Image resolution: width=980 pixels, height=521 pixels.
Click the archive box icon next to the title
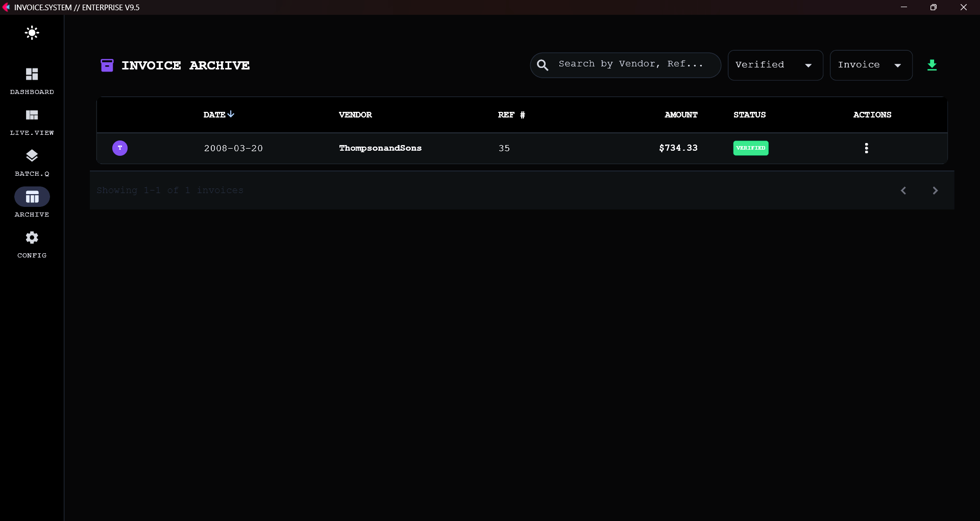(x=107, y=65)
